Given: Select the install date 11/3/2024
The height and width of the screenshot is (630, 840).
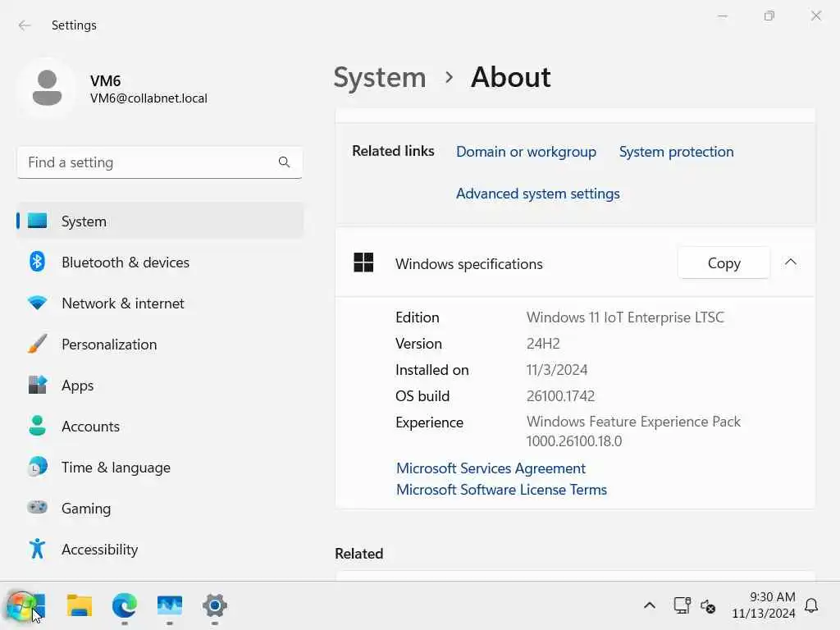Looking at the screenshot, I should [557, 370].
